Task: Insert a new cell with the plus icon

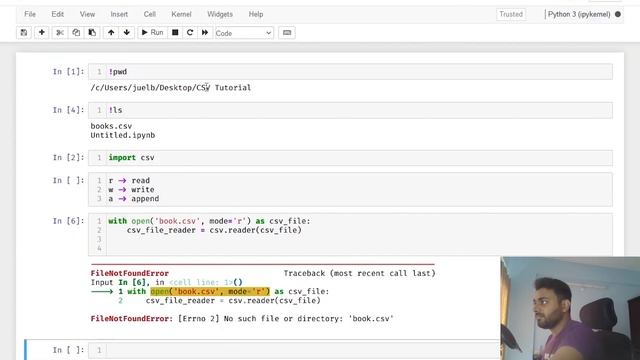Action: click(x=42, y=33)
